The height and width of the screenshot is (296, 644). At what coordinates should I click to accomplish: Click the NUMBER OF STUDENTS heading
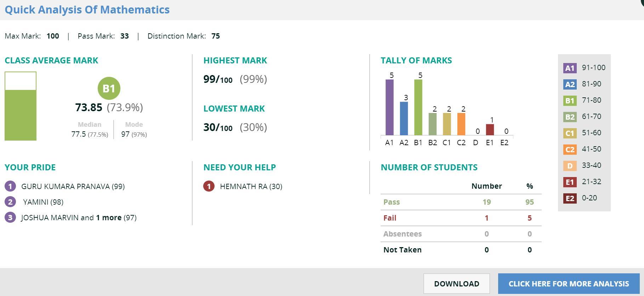click(x=429, y=167)
